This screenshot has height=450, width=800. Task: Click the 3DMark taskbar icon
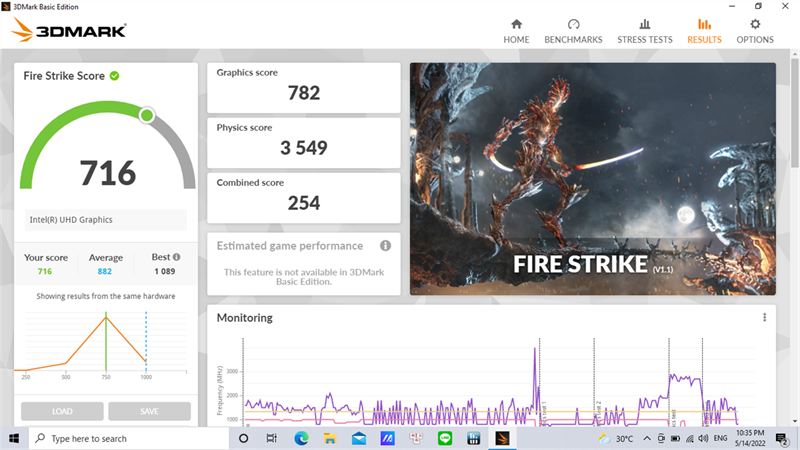(502, 439)
